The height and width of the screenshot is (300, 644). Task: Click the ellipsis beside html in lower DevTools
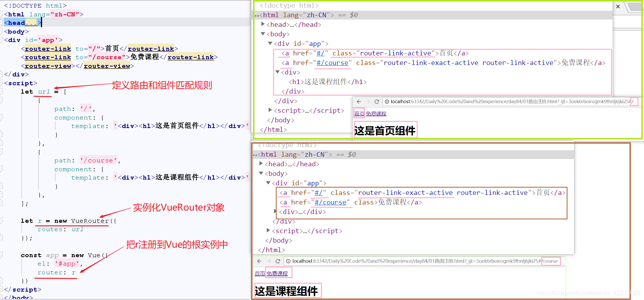coord(255,155)
